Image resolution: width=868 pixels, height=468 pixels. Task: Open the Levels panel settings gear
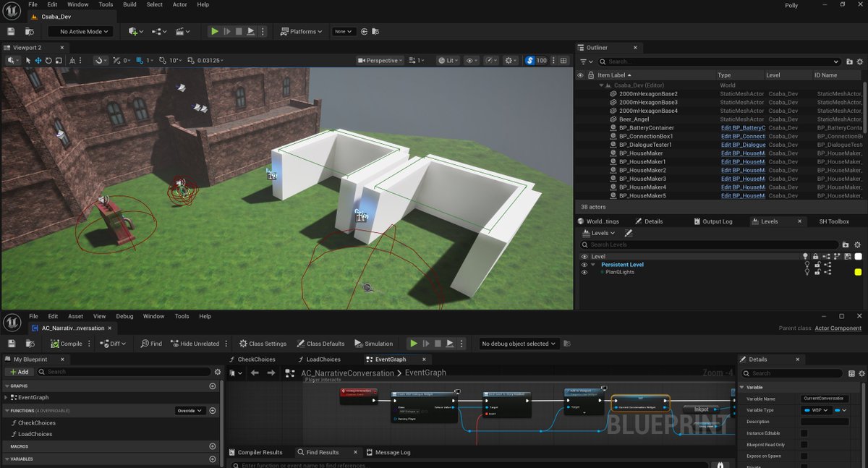859,244
